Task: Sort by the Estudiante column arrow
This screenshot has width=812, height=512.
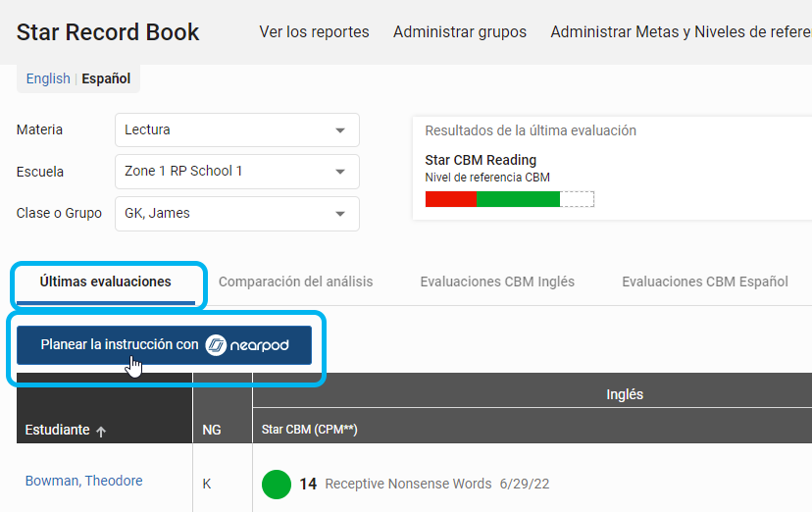Action: [x=101, y=431]
